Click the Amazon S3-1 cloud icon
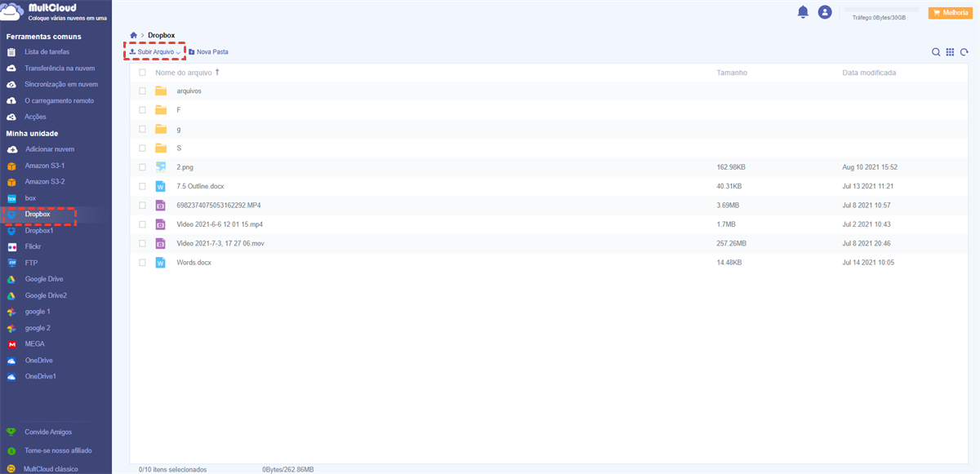Viewport: 980px width, 474px height. tap(11, 166)
